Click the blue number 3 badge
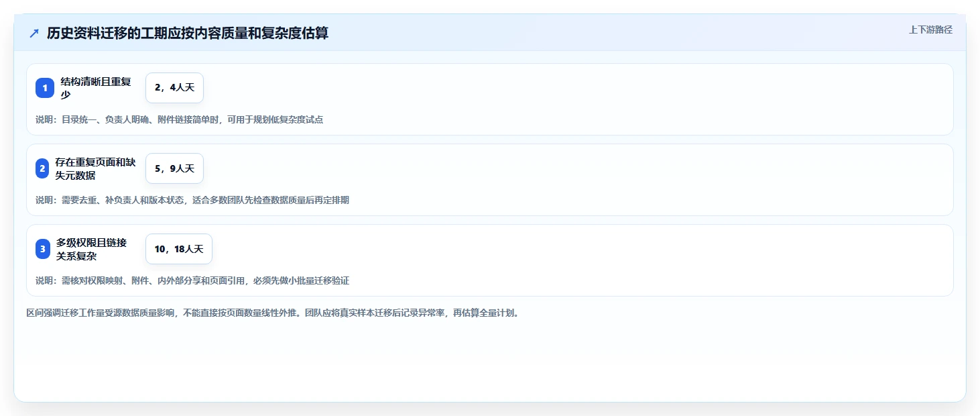The width and height of the screenshot is (980, 416). (x=42, y=249)
